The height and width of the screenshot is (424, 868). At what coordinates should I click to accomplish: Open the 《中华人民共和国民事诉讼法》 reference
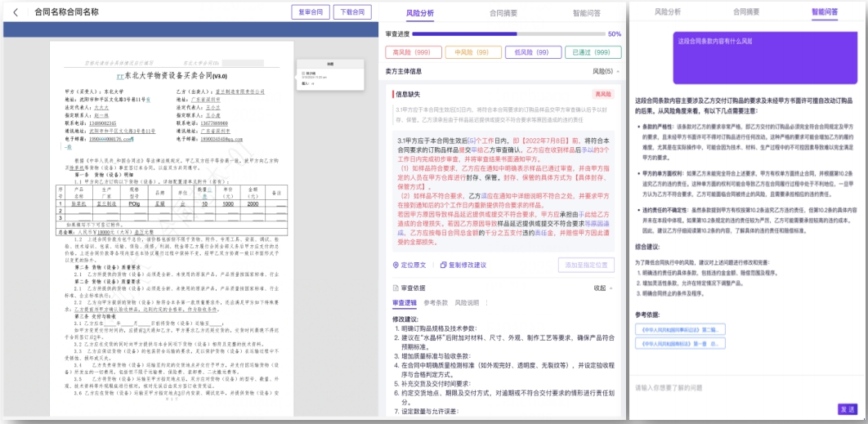pos(680,329)
